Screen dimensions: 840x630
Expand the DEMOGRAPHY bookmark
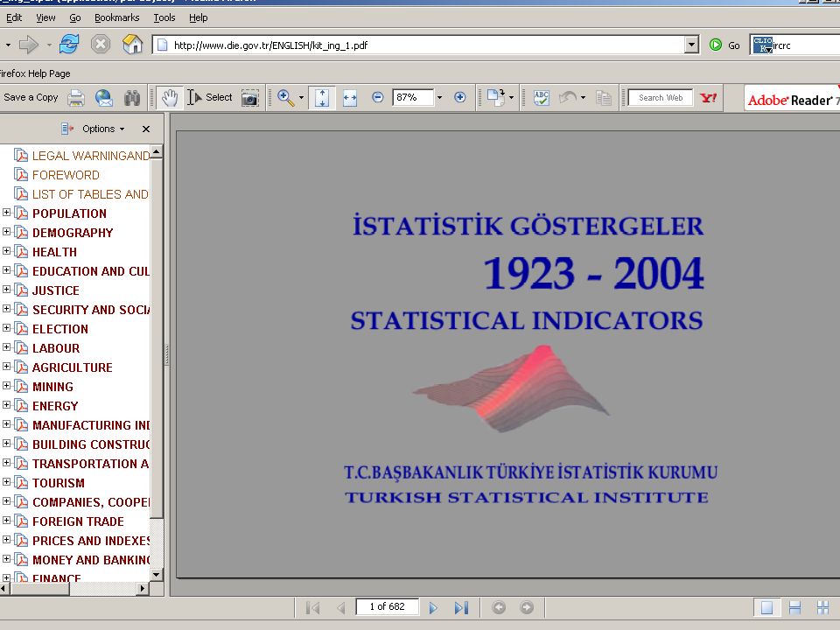tap(6, 232)
